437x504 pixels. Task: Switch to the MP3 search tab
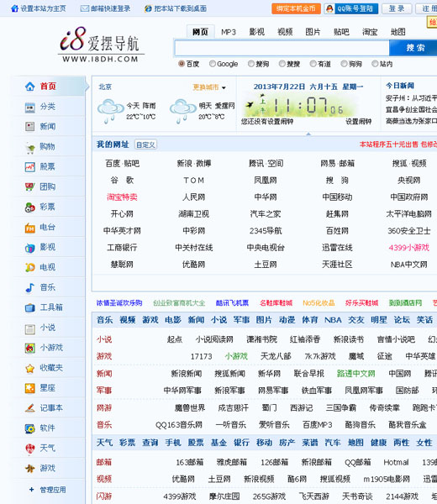[229, 32]
